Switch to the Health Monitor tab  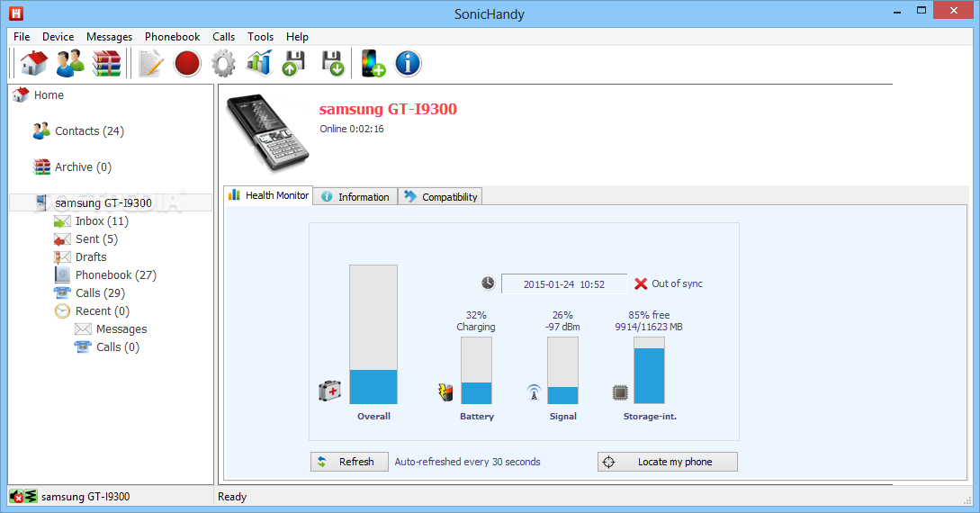269,195
